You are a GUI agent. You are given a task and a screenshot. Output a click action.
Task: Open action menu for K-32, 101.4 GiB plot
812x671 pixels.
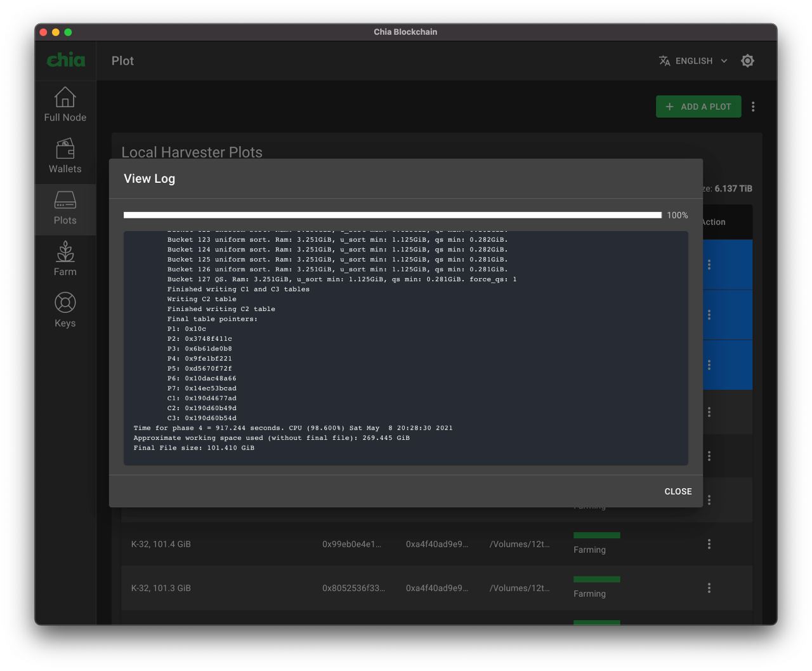[x=709, y=544]
